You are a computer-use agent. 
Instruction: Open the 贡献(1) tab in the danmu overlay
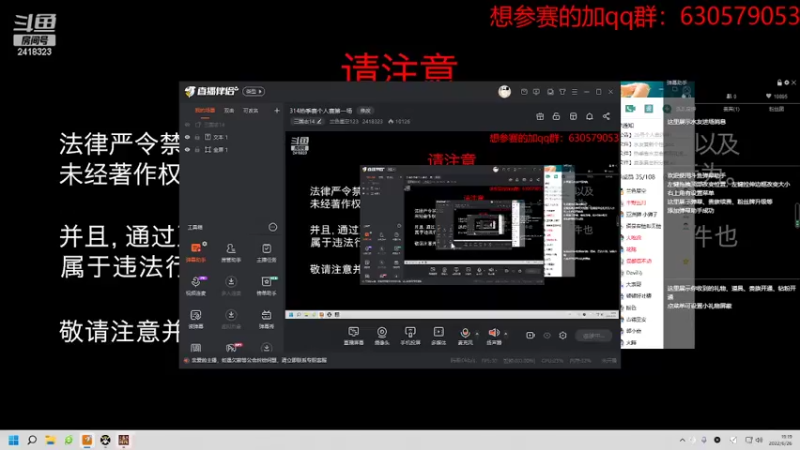pyautogui.click(x=731, y=109)
